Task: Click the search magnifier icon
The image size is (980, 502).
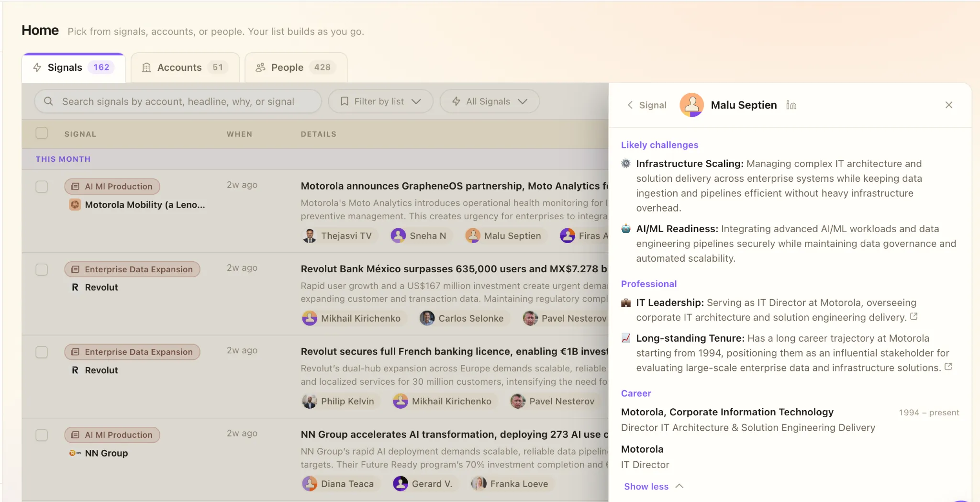Action: point(48,101)
